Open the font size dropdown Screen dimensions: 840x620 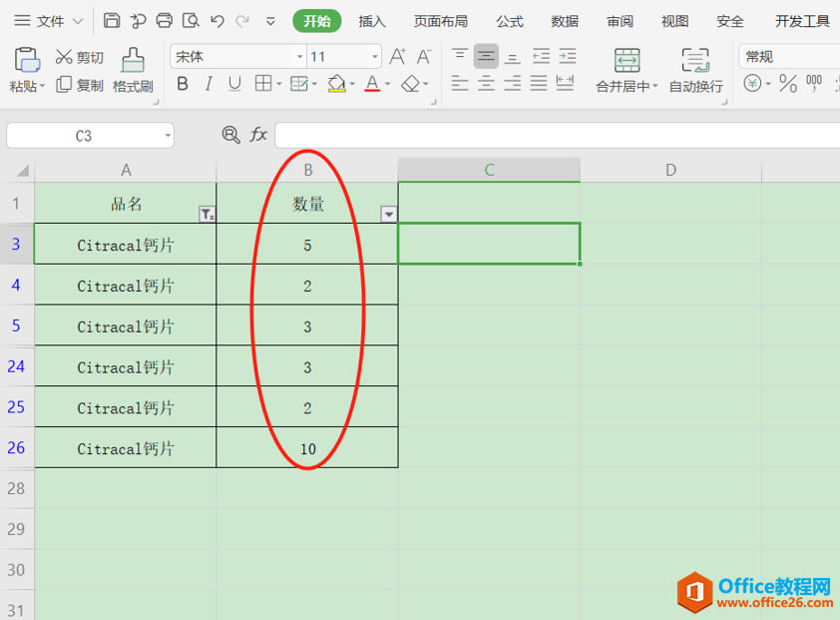pos(374,56)
